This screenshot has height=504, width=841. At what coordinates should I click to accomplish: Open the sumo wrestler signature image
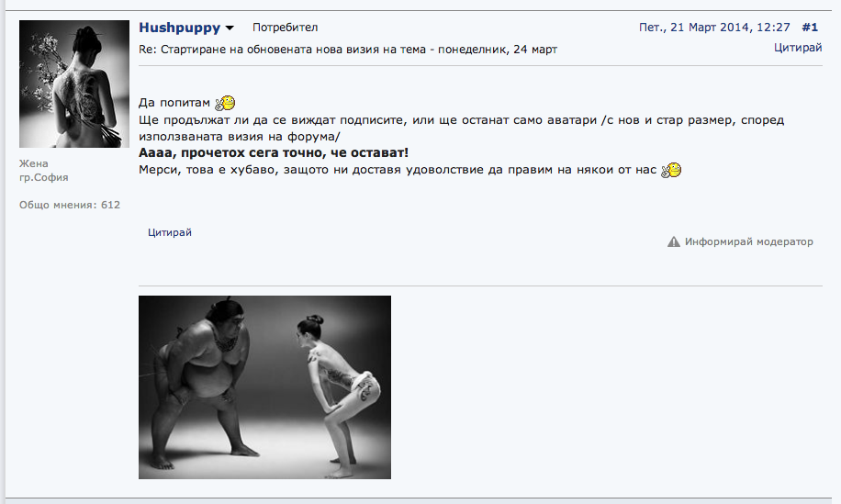click(264, 387)
